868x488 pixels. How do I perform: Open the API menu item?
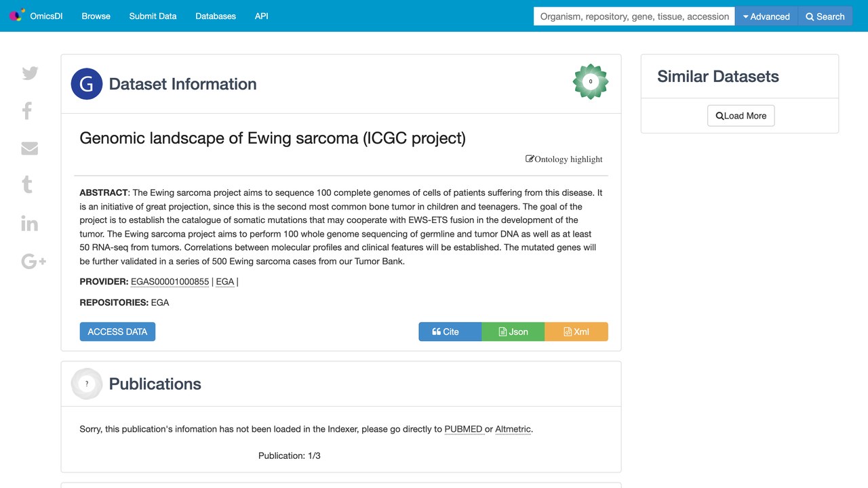click(x=261, y=16)
